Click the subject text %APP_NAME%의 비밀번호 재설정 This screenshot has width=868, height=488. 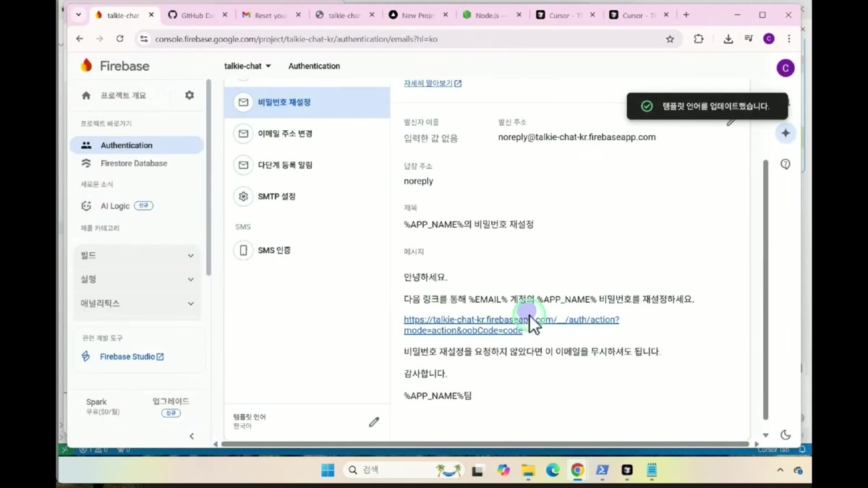tap(469, 224)
